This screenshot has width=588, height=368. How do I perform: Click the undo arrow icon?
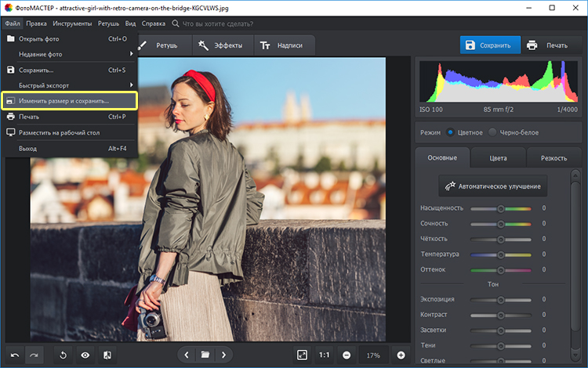(15, 355)
